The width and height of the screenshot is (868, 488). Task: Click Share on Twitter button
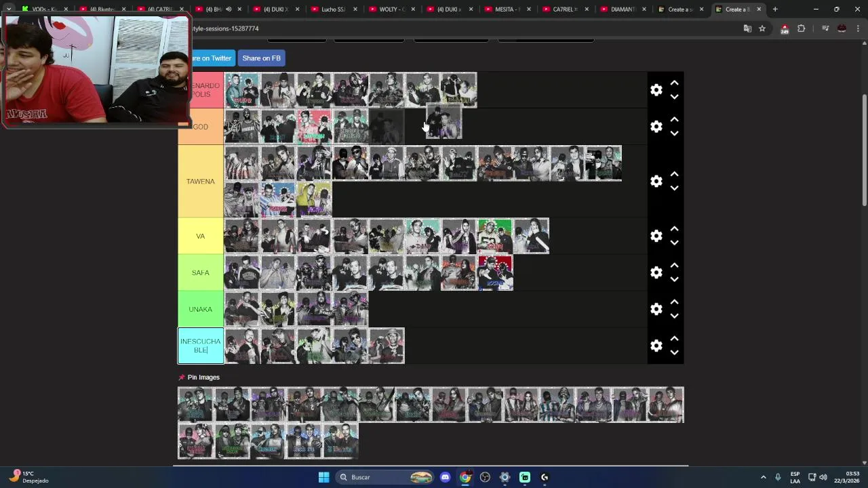[212, 58]
